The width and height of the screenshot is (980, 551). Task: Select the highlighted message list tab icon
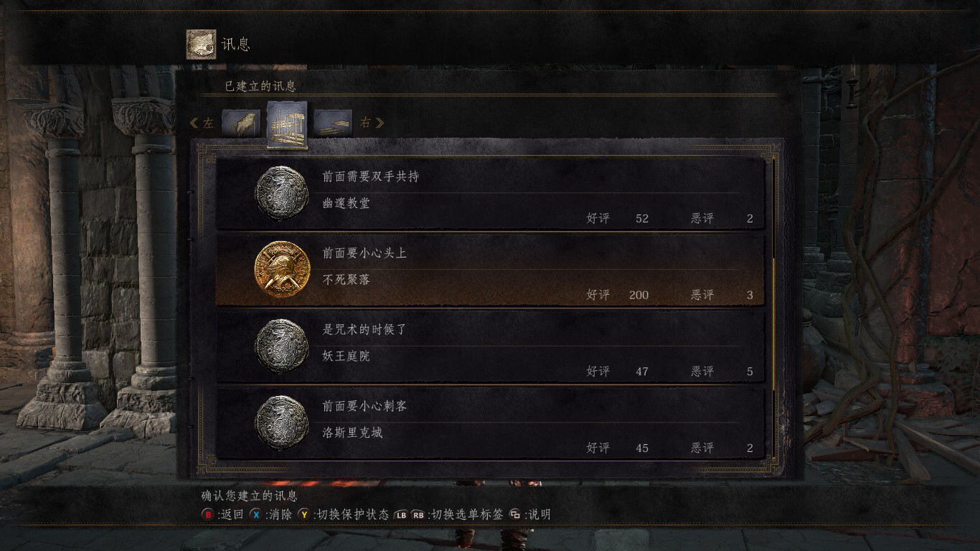pos(287,124)
